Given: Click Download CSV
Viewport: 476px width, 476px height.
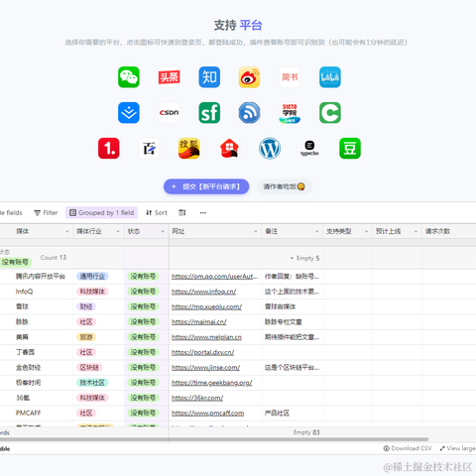Looking at the screenshot, I should tap(408, 448).
